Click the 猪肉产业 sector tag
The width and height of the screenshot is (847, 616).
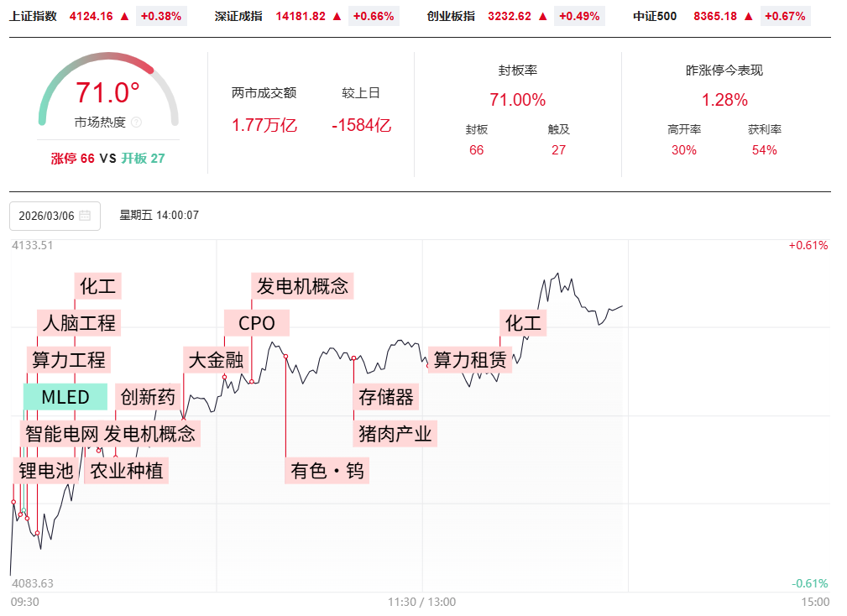[x=395, y=434]
